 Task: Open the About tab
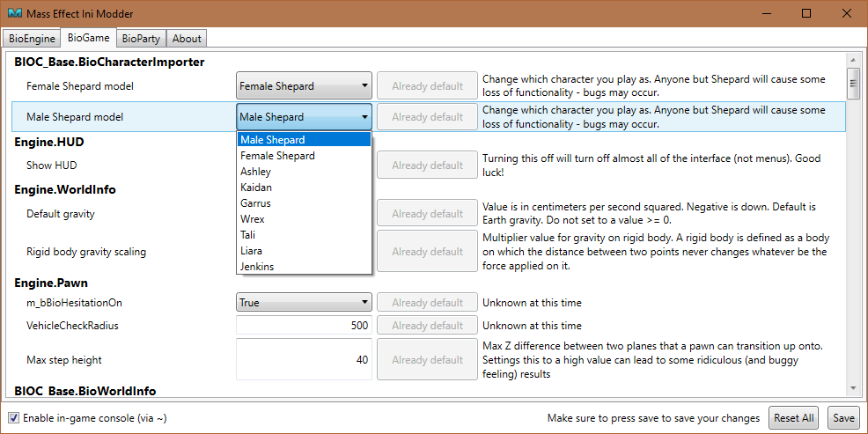pyautogui.click(x=187, y=39)
